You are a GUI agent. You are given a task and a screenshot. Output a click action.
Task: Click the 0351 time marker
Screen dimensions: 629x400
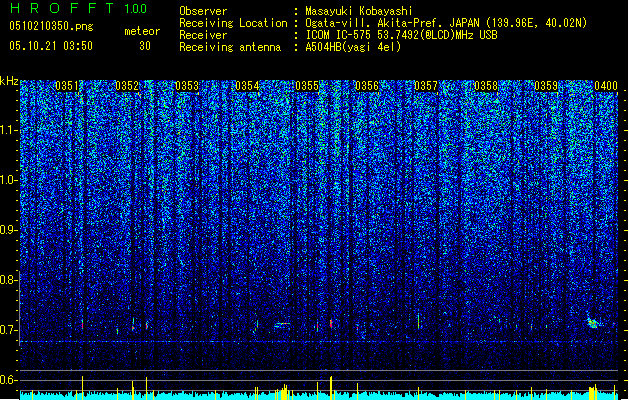pyautogui.click(x=67, y=86)
